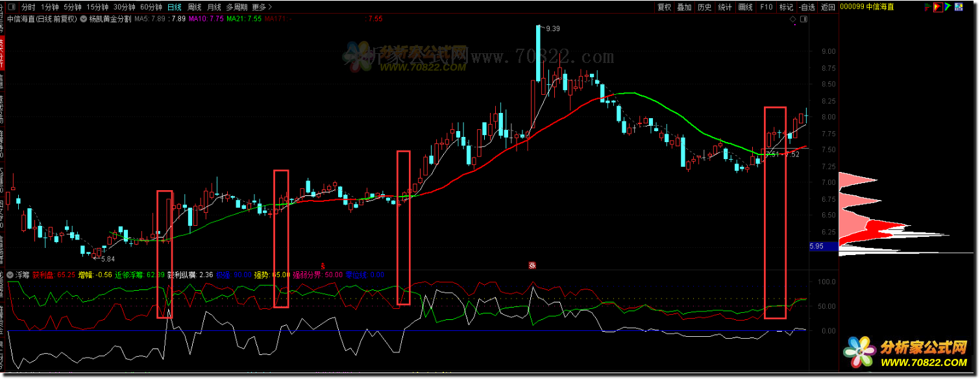
Task: Switch to 日线 daily chart
Action: click(x=175, y=7)
